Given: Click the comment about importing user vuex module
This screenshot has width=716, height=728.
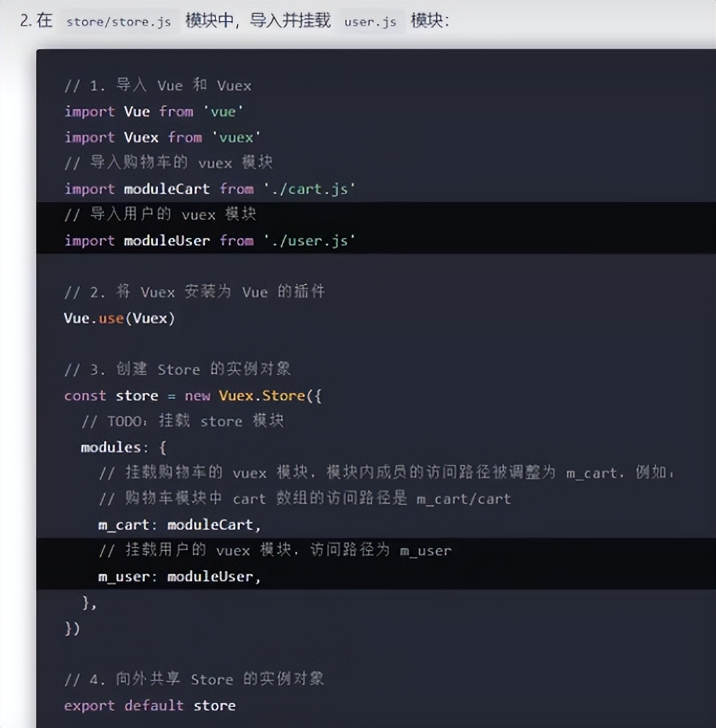Looking at the screenshot, I should [x=159, y=214].
